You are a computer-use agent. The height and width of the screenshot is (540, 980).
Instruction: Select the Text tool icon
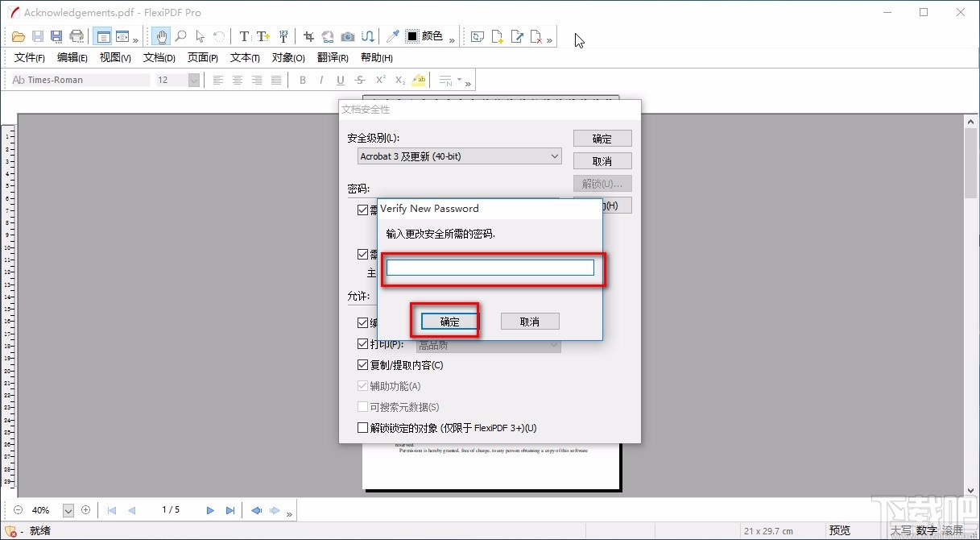[244, 36]
